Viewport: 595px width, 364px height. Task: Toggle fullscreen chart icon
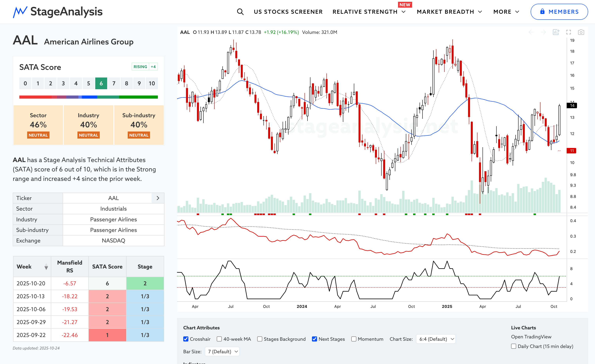pyautogui.click(x=568, y=32)
